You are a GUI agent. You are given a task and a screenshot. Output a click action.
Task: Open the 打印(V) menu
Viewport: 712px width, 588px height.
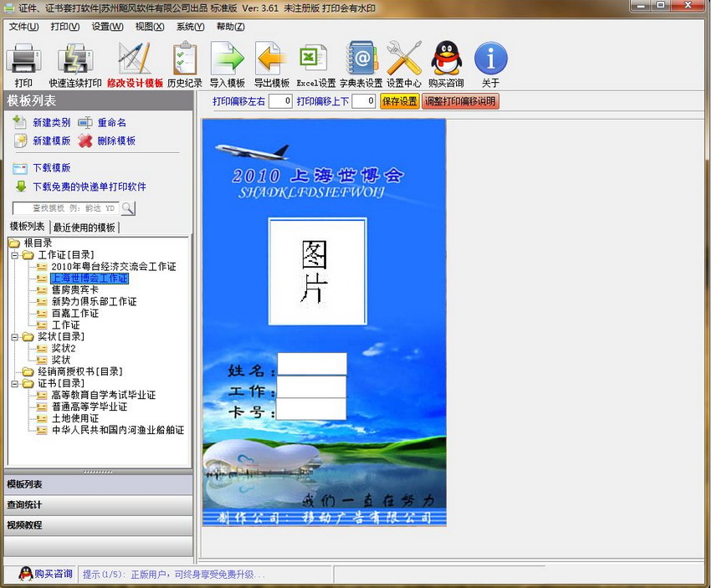click(65, 27)
